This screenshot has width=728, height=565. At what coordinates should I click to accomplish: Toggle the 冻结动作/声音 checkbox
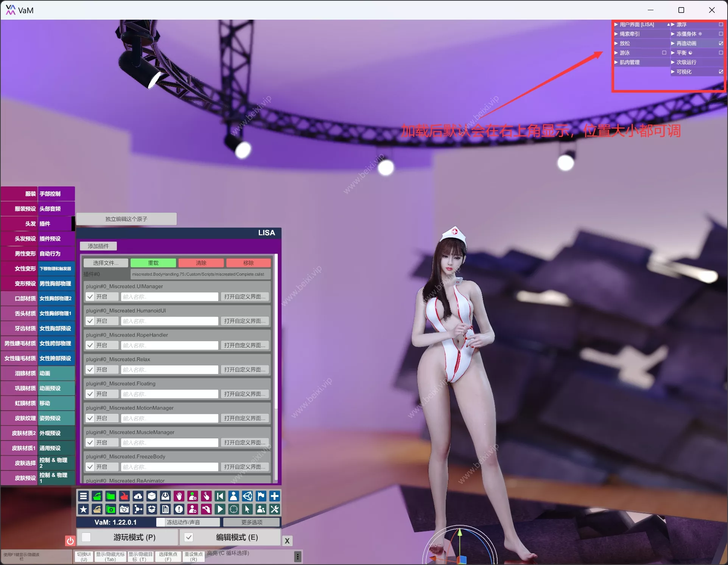161,522
